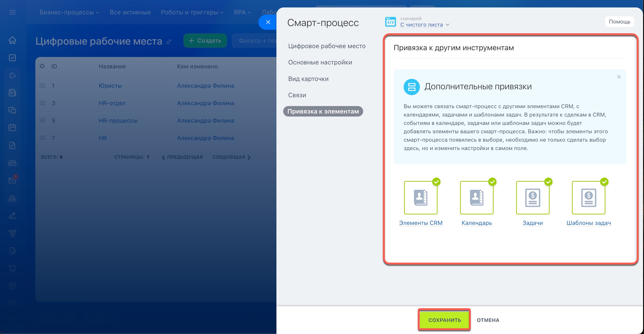Click the shopping cart sidebar icon
This screenshot has width=644, height=334.
pyautogui.click(x=12, y=268)
